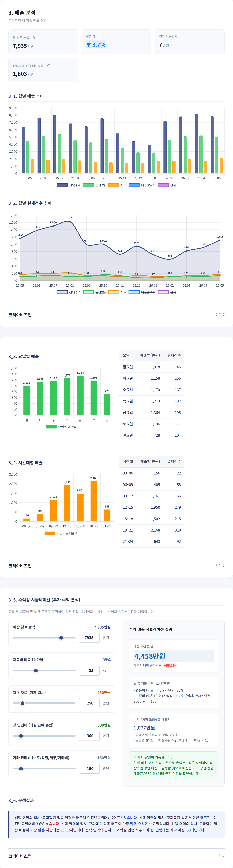Click the 1,620 peak label in 결제건수 chart
This screenshot has height=868, width=233.
[70, 218]
